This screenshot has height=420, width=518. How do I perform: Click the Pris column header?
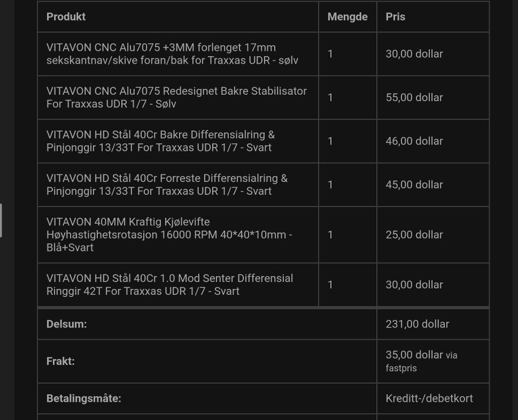[x=395, y=17]
